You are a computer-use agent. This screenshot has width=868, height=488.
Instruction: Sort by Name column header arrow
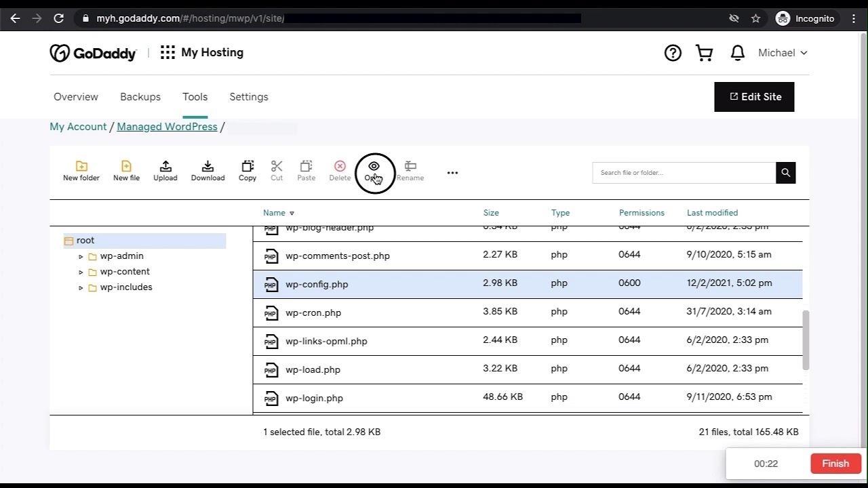292,213
